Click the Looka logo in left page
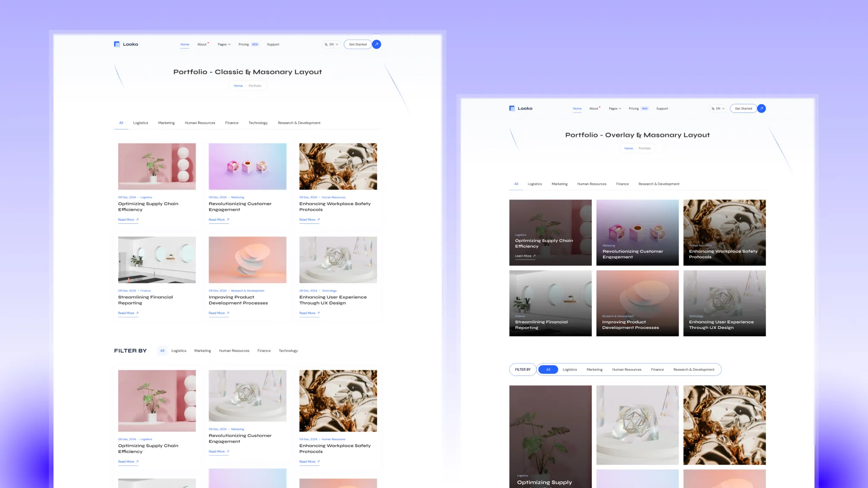This screenshot has width=868, height=488. (126, 44)
